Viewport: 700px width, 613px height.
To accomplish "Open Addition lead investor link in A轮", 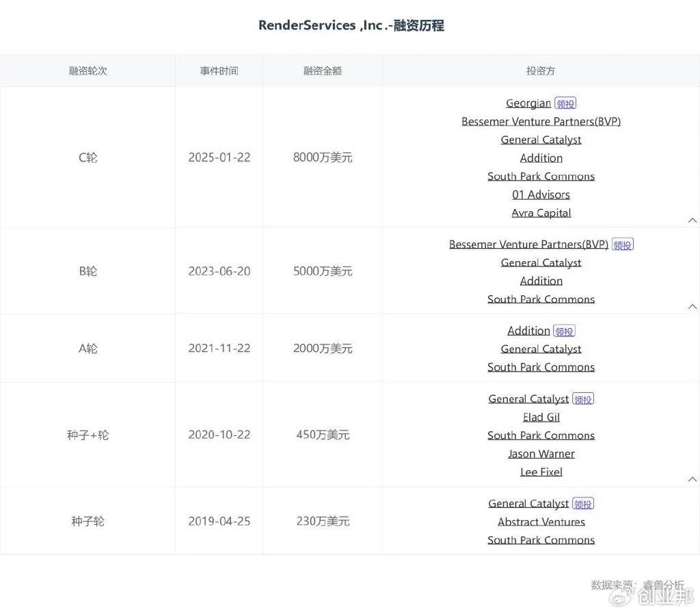I will tap(528, 331).
